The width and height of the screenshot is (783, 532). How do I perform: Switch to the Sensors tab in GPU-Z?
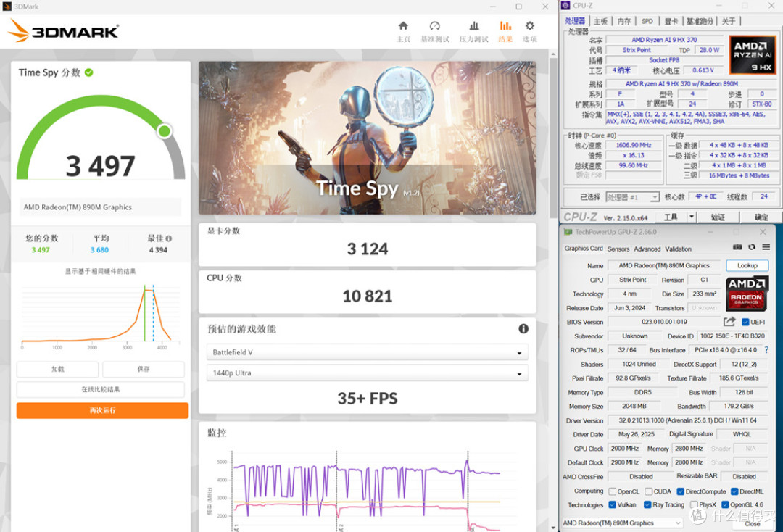(618, 249)
